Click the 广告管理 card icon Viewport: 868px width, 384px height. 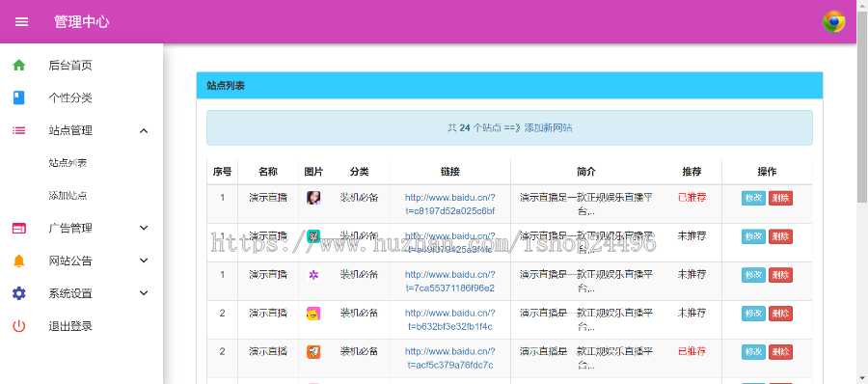click(x=19, y=229)
